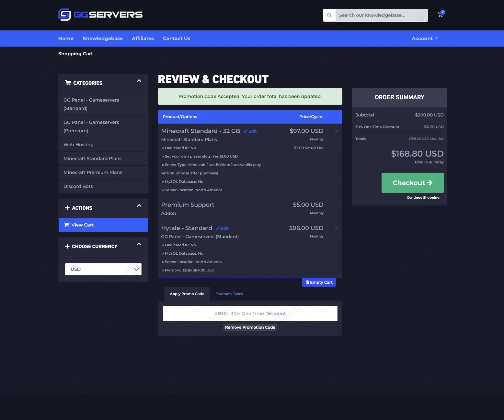
Task: Select View Cart in Actions sidebar
Action: click(x=103, y=225)
